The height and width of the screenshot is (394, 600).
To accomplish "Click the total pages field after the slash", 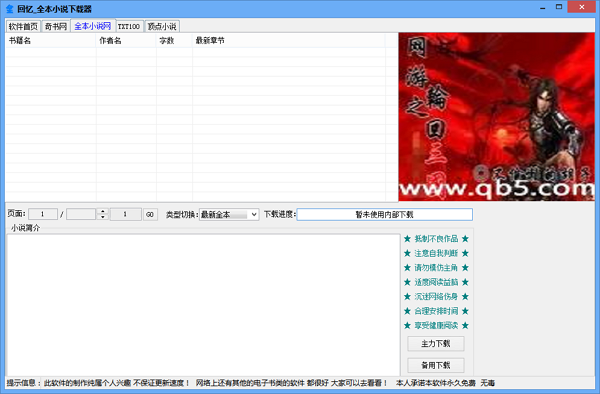I will 81,214.
